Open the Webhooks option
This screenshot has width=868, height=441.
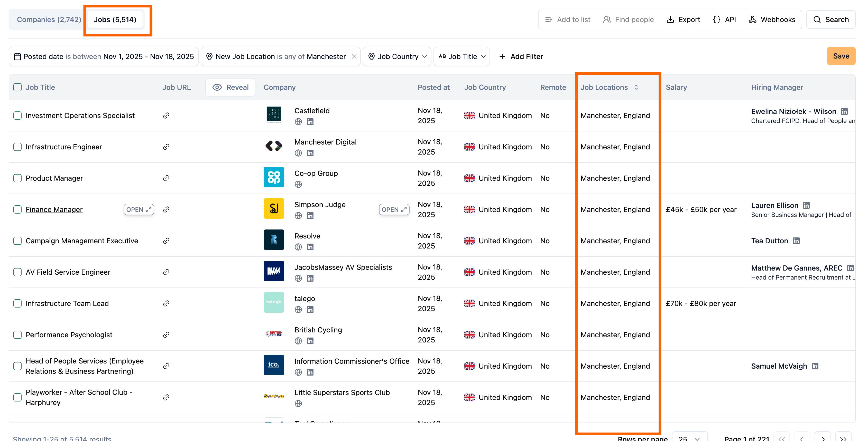772,20
